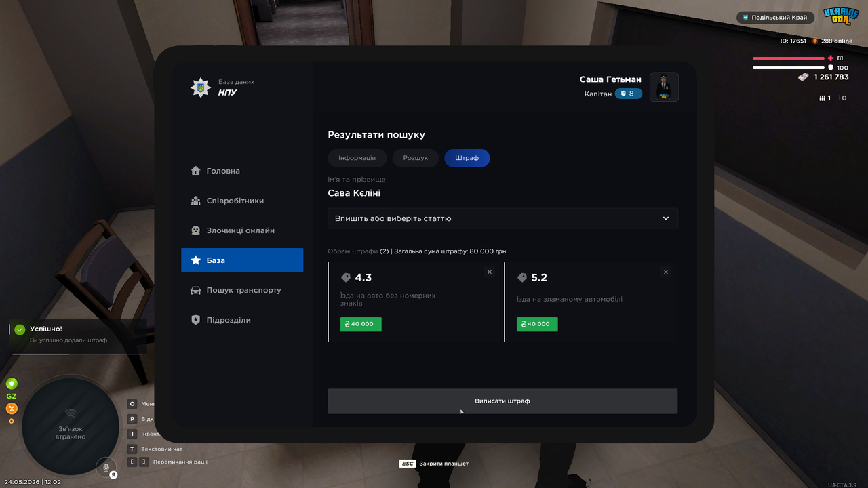Click the ESC Закрити планшет hint

coord(434,464)
